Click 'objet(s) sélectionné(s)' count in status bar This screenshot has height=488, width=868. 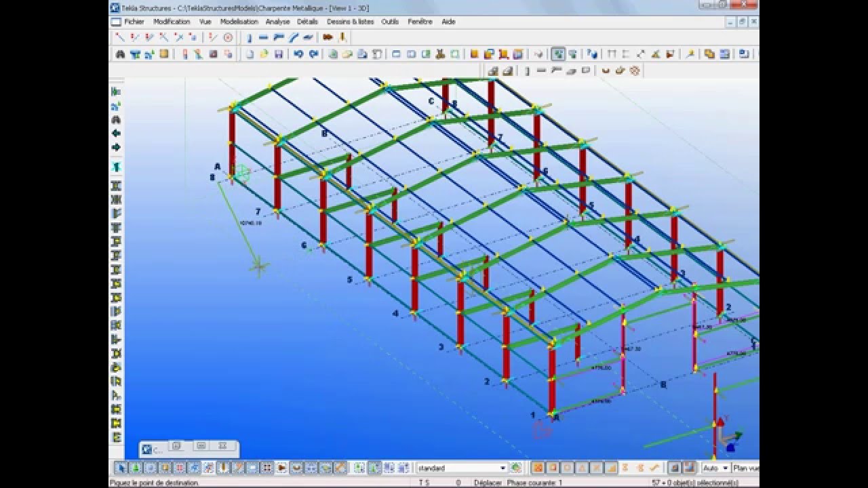click(x=695, y=483)
